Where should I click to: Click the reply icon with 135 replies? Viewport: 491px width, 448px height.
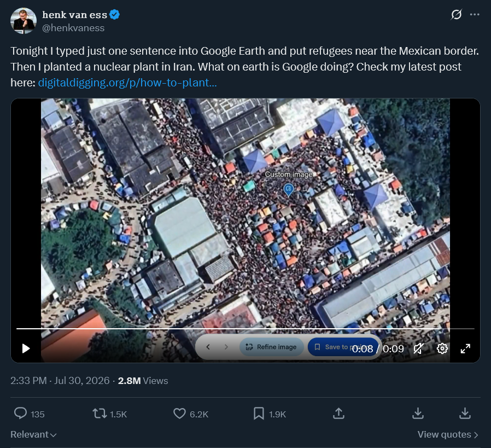(21, 414)
